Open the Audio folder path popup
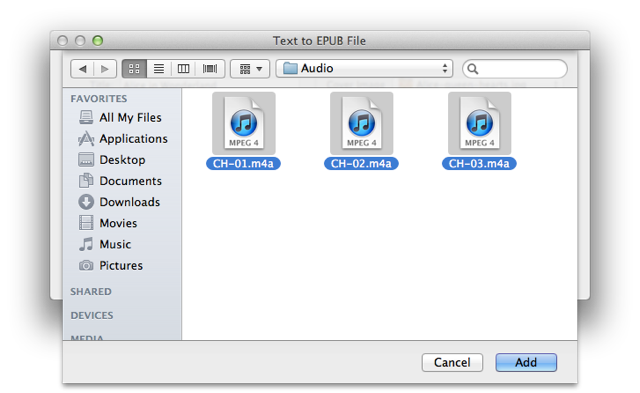The image size is (640, 393). click(x=364, y=69)
